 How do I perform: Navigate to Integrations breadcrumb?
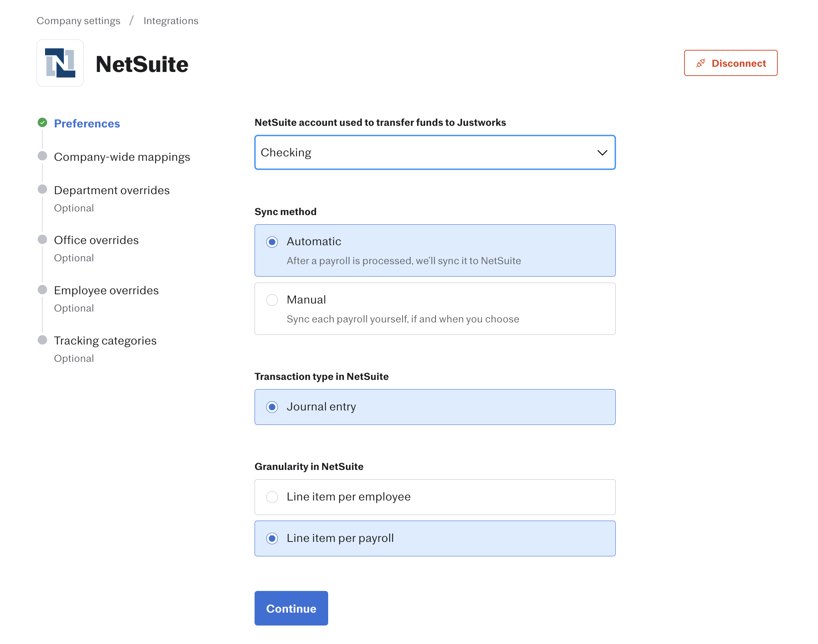(x=171, y=21)
